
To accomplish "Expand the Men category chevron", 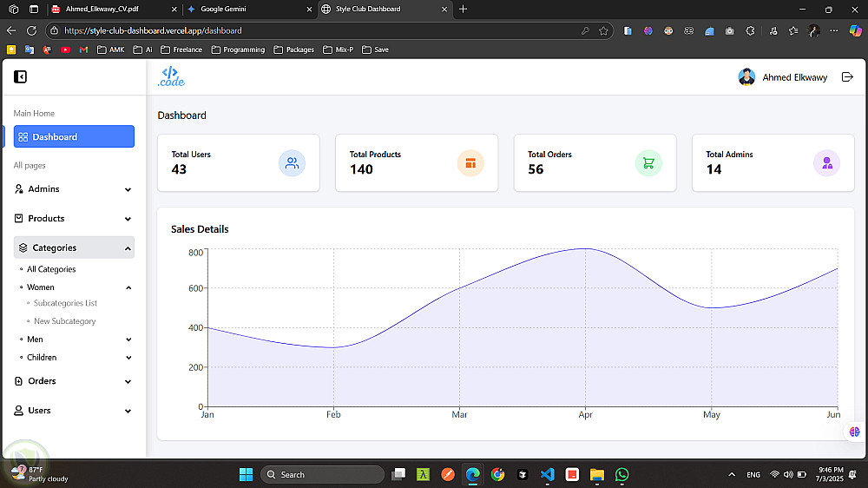I will point(128,340).
